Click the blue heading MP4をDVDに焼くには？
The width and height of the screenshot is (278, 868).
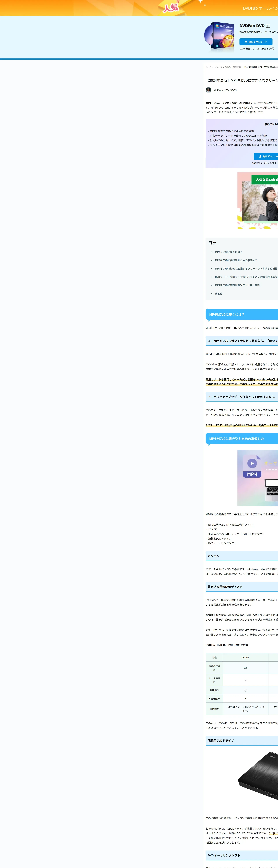point(227,314)
